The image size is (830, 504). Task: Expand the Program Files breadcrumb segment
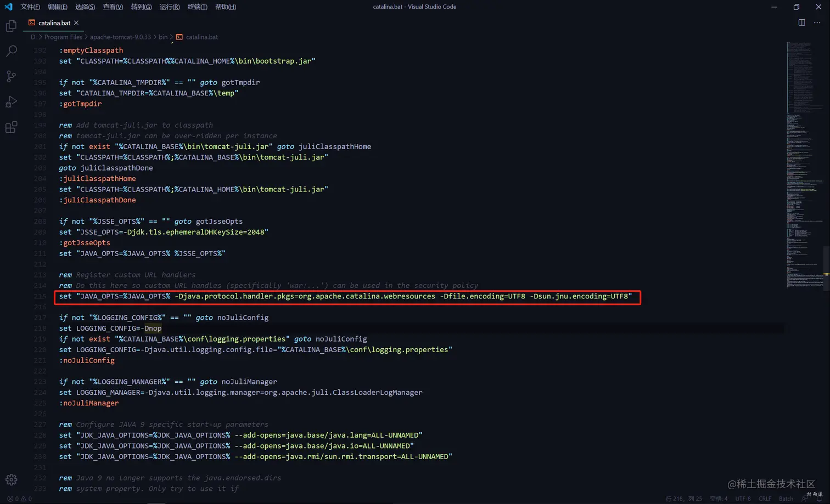(x=63, y=37)
